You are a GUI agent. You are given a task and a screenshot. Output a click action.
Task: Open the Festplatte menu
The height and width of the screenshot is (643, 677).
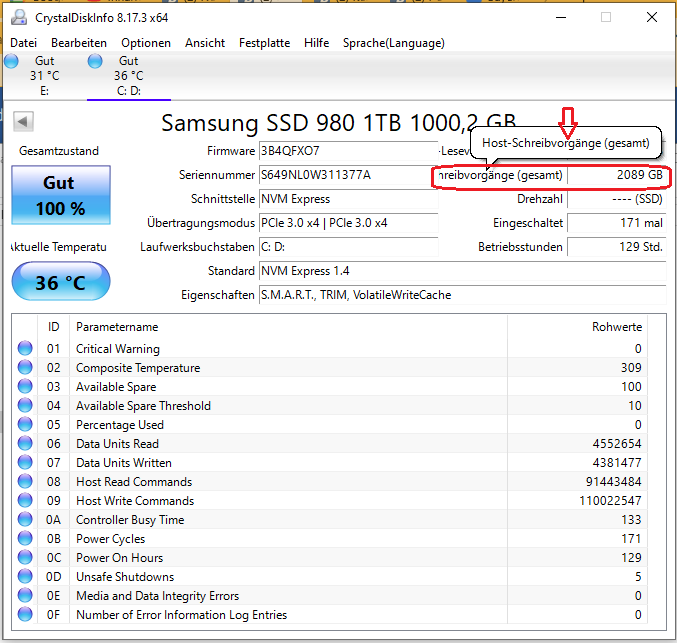pos(264,43)
